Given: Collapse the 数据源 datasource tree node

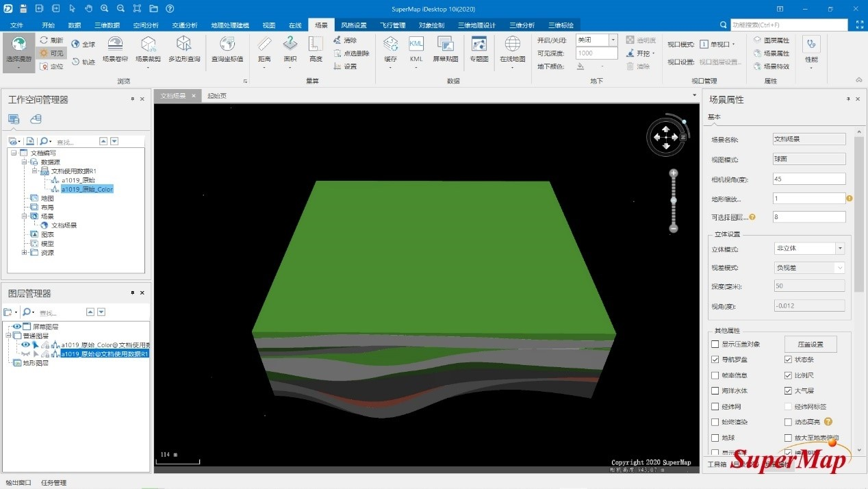Looking at the screenshot, I should [23, 162].
